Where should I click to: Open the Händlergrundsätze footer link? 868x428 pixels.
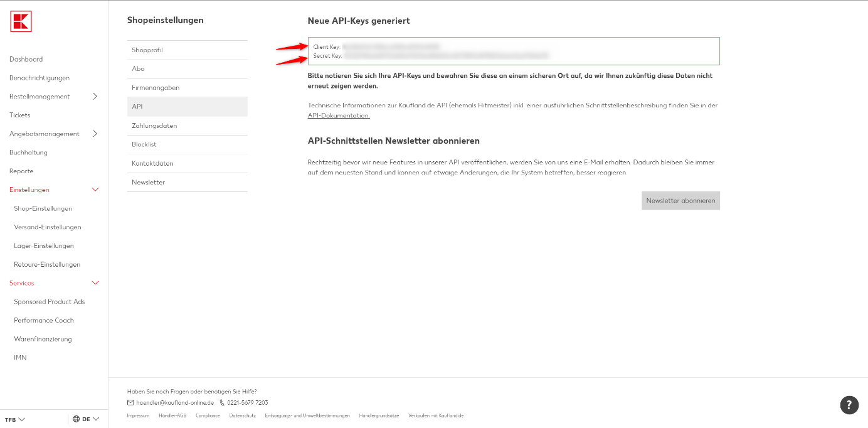coord(379,415)
